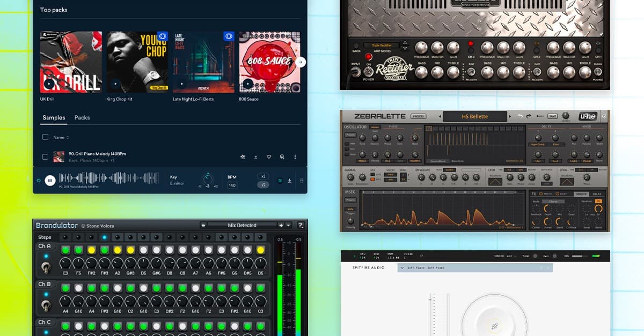Open Zebralette Oscillator Presets button
Screen dimensions: 644x336
350,135
